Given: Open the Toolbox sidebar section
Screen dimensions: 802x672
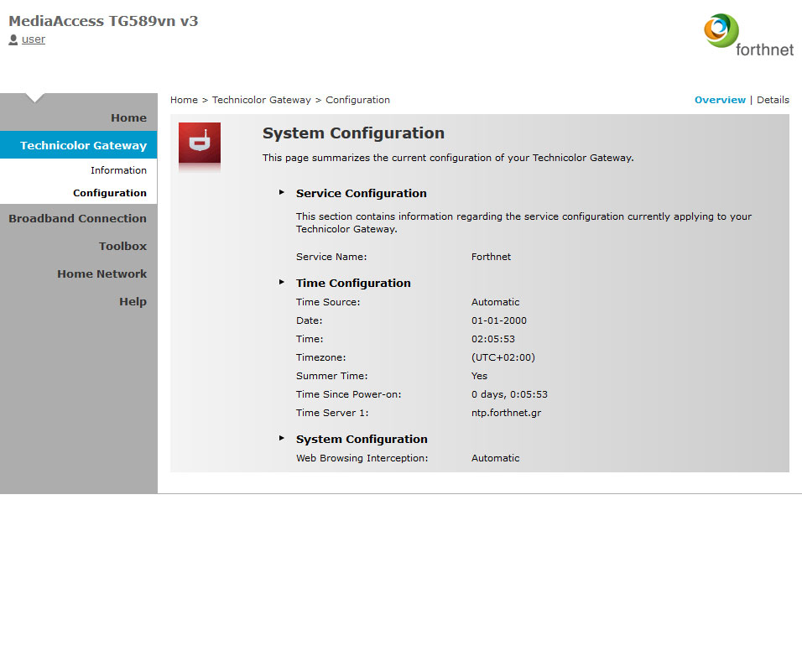Looking at the screenshot, I should pos(122,246).
